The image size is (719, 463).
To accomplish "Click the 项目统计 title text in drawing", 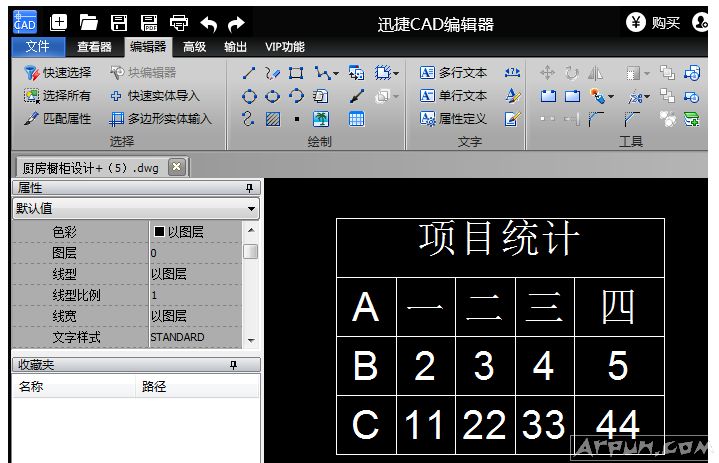I will 500,238.
